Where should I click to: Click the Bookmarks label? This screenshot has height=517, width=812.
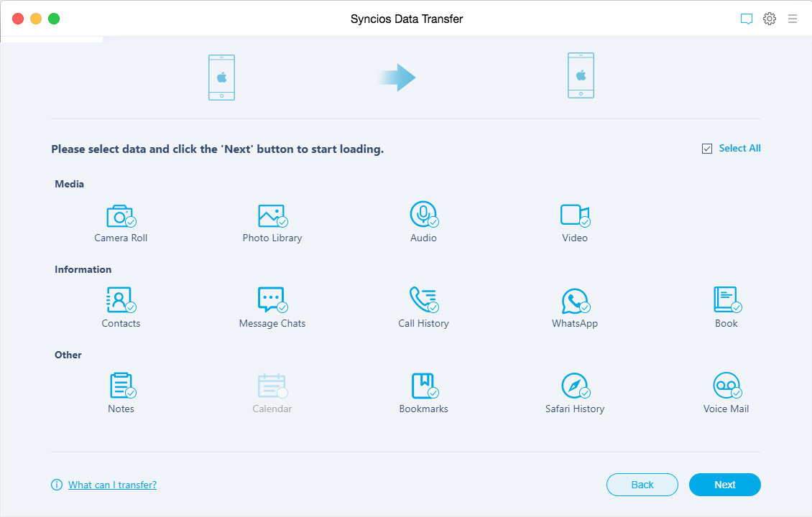point(424,409)
